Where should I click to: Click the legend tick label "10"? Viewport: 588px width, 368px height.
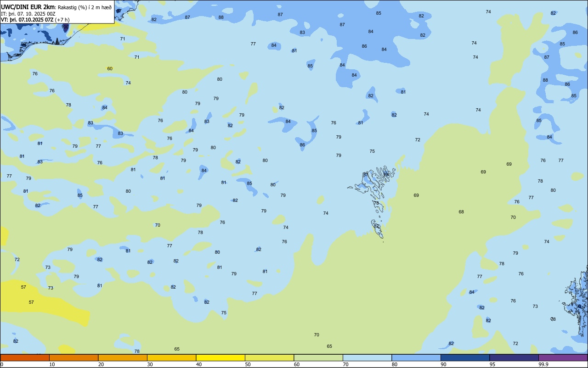[52, 364]
